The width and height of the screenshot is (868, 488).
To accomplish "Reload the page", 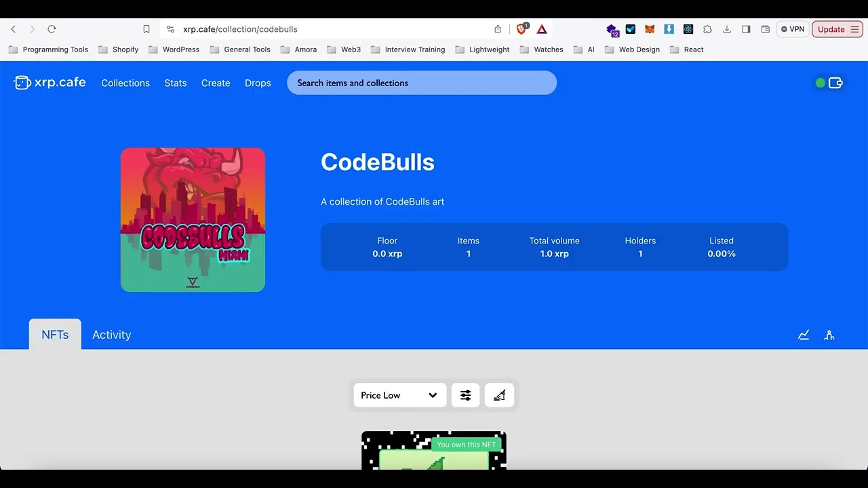I will coord(52,29).
